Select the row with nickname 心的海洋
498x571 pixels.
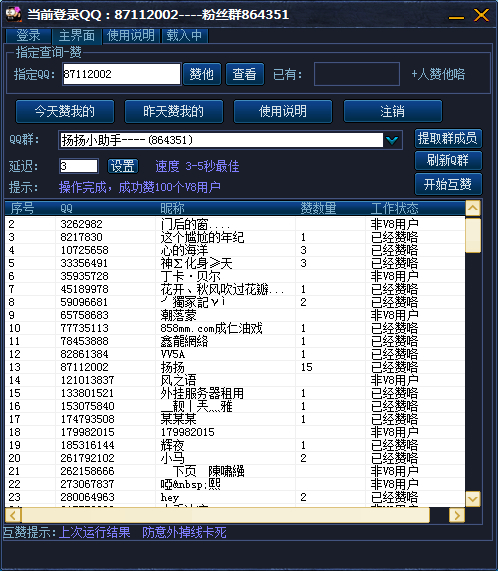pos(235,250)
